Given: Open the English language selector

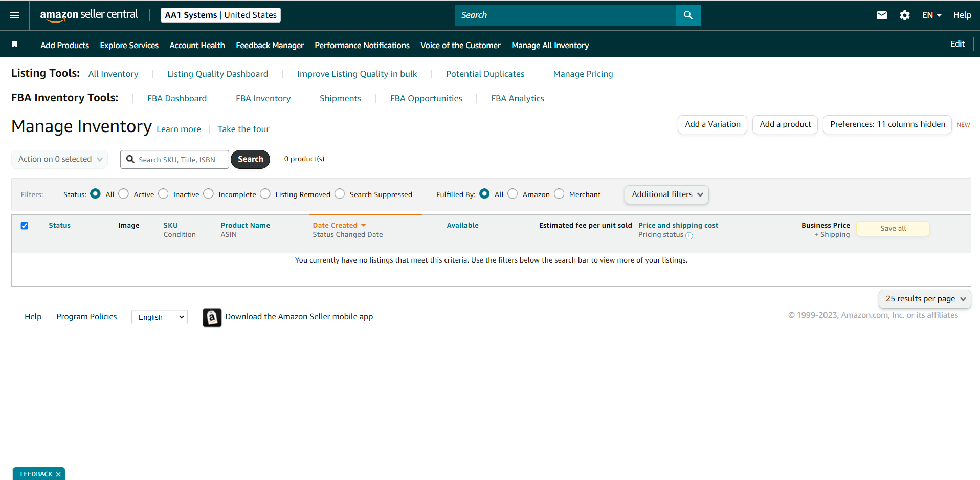Looking at the screenshot, I should (160, 317).
